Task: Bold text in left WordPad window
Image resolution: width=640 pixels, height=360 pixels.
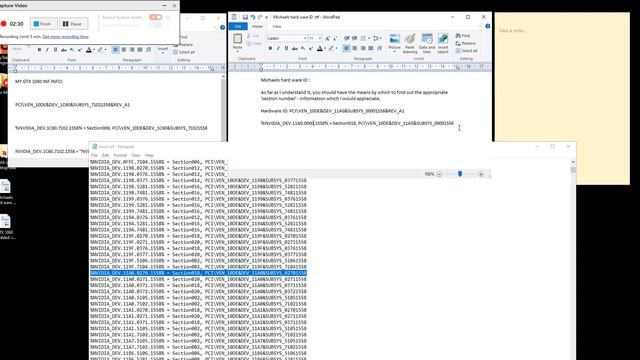Action: (x=39, y=50)
